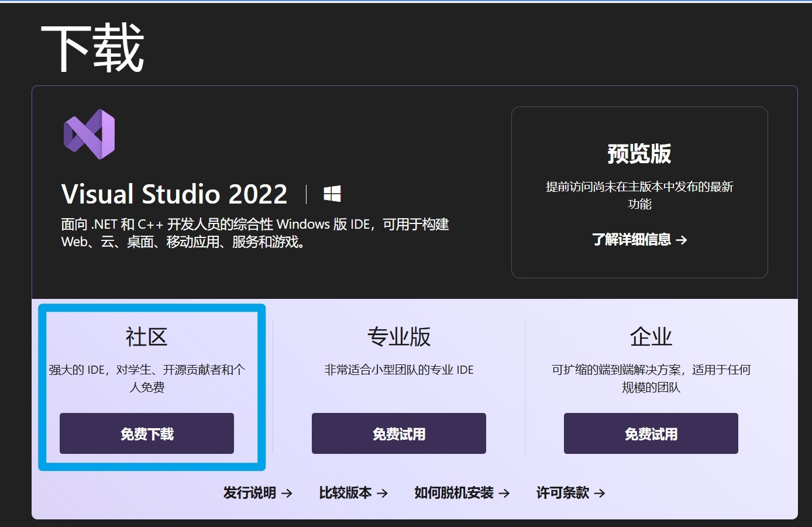Click the 企业 edition heading
This screenshot has height=527, width=812.
pyautogui.click(x=651, y=337)
